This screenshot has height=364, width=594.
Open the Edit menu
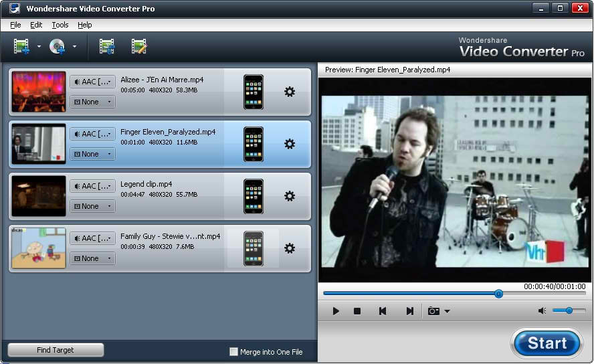tap(36, 25)
